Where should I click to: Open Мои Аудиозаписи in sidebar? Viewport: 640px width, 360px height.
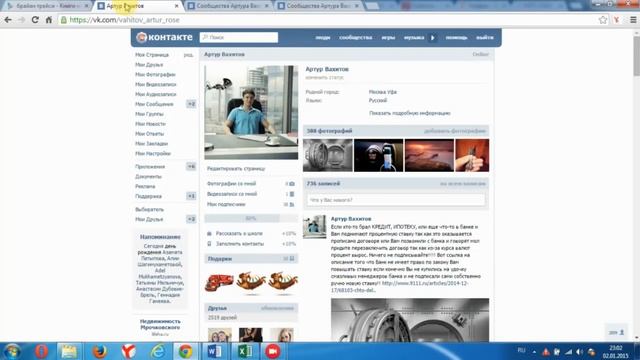point(156,94)
